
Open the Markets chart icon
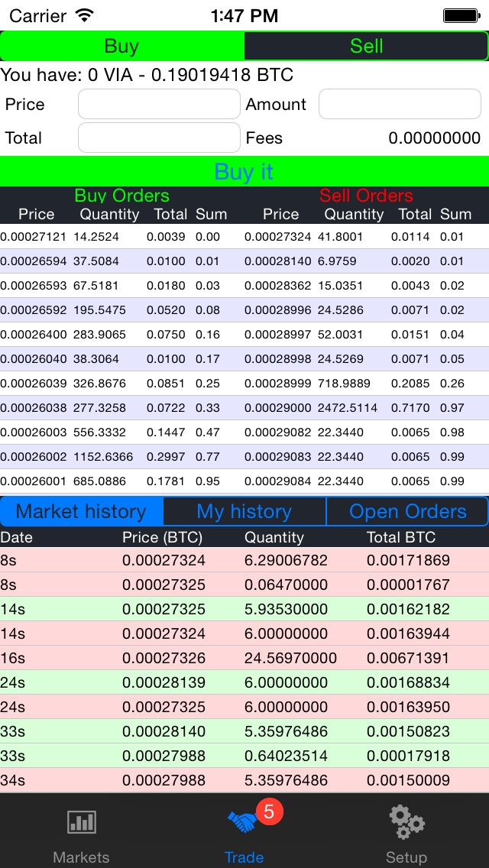81,822
